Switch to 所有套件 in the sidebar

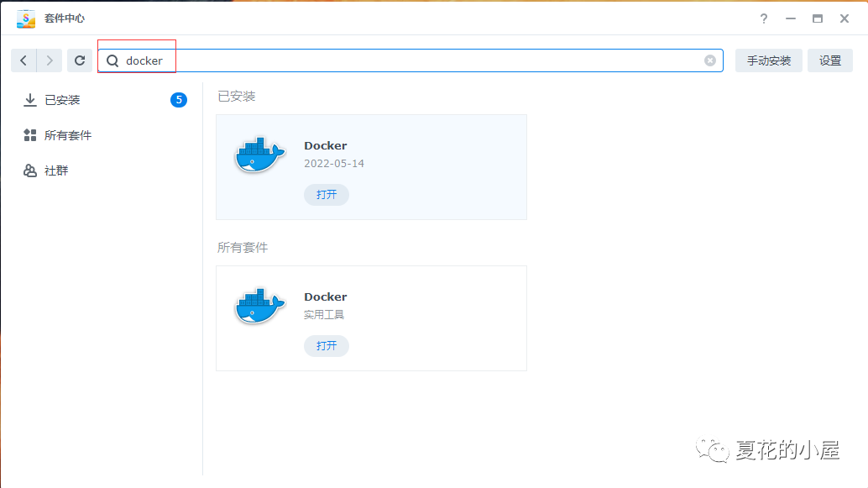[67, 135]
